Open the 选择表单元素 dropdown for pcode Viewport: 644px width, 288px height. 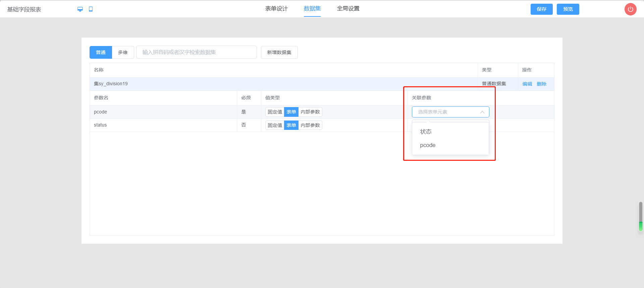(446, 112)
